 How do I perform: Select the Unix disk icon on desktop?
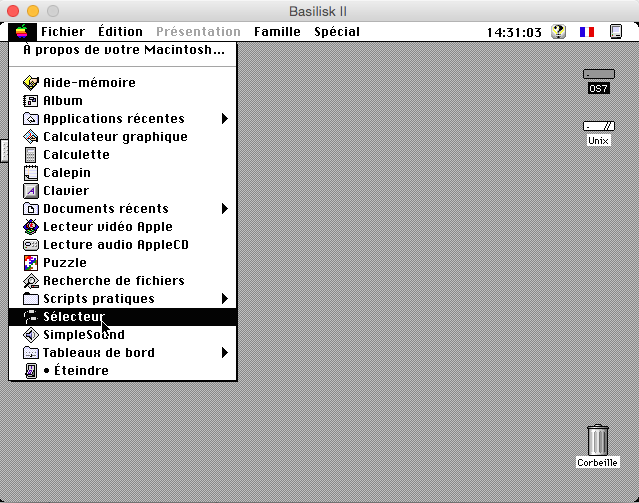click(x=599, y=126)
